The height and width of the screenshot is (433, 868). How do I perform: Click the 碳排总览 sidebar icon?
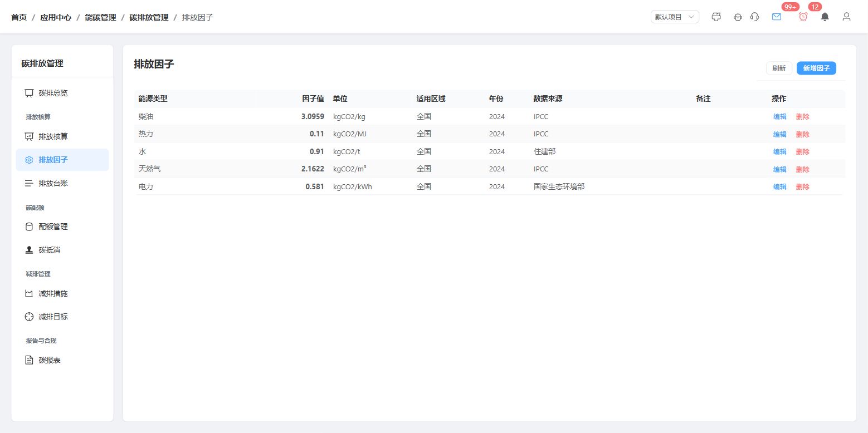click(x=30, y=93)
